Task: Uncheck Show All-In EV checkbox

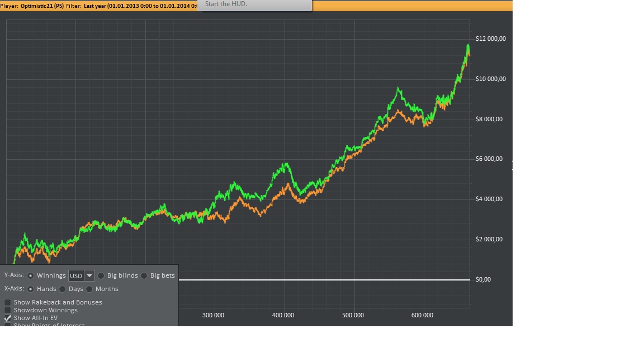Action: [x=7, y=318]
